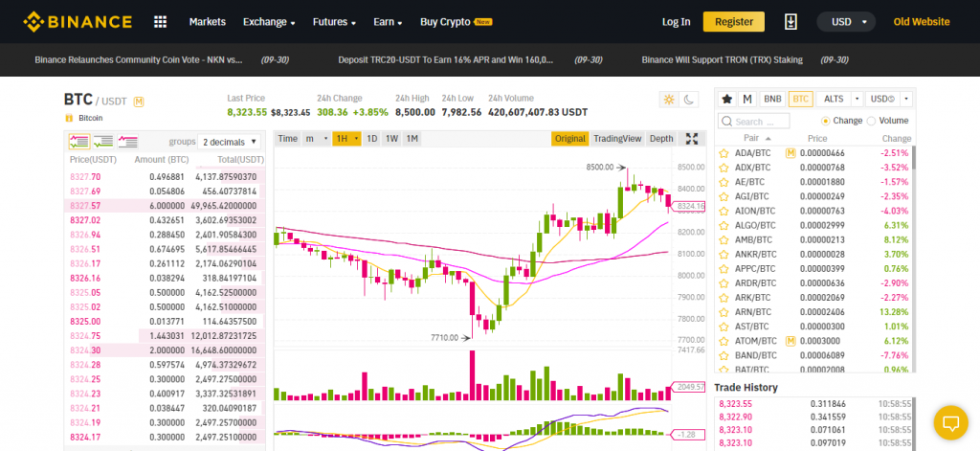Select the BTC market tab

tap(801, 99)
